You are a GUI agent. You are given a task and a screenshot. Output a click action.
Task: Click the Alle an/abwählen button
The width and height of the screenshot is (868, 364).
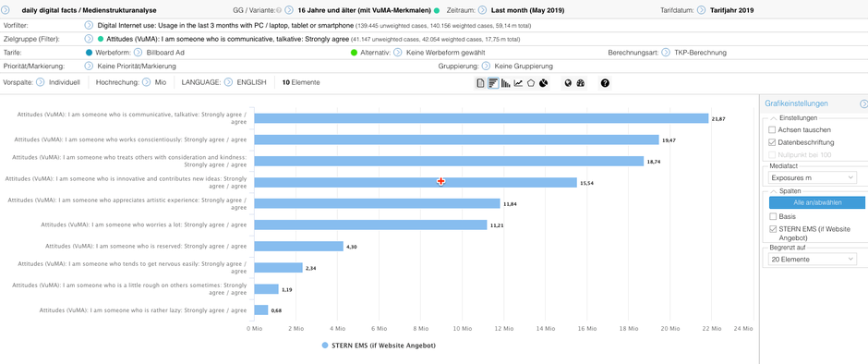coord(816,202)
